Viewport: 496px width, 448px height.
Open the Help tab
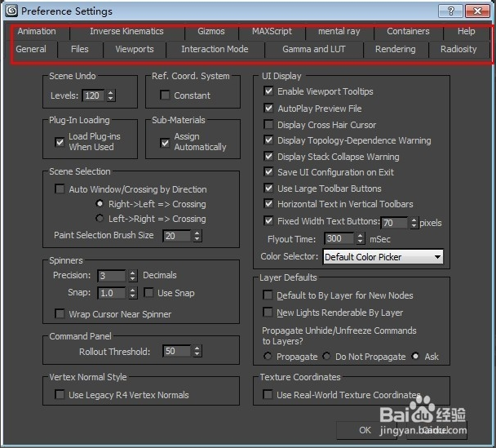(x=467, y=31)
